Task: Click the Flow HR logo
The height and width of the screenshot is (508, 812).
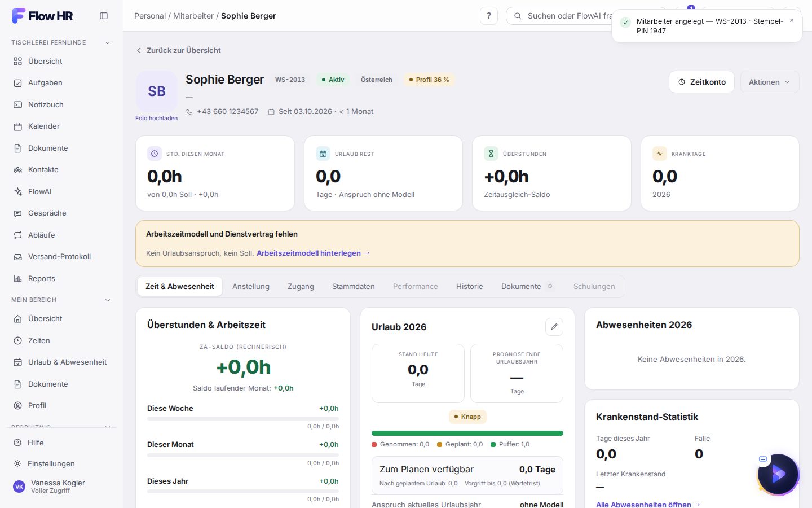Action: point(43,16)
